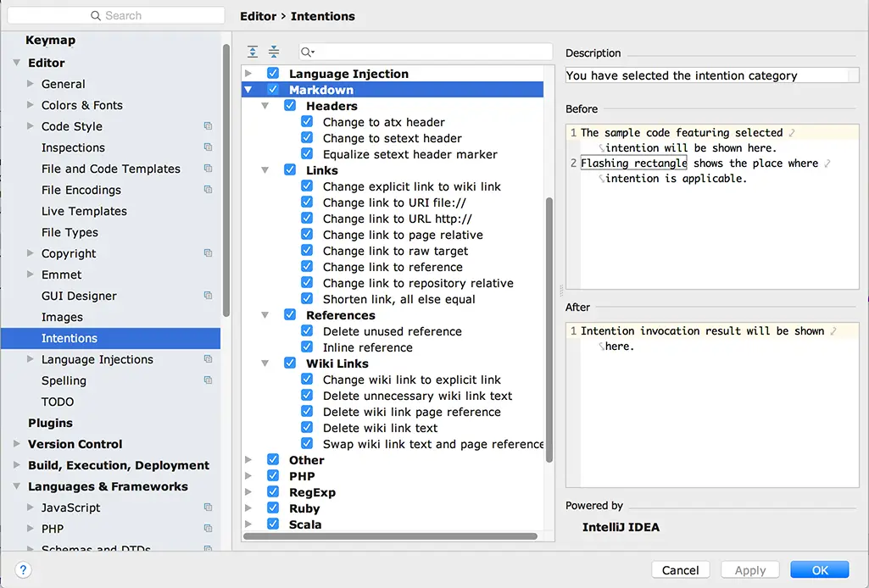Open the TODO settings page
The height and width of the screenshot is (588, 869).
click(58, 402)
